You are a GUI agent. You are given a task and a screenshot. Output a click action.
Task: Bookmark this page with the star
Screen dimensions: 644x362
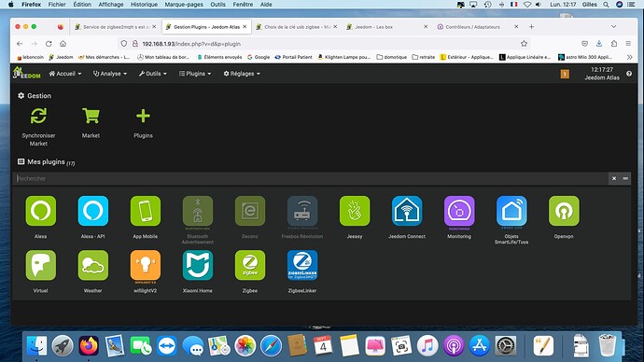point(524,44)
